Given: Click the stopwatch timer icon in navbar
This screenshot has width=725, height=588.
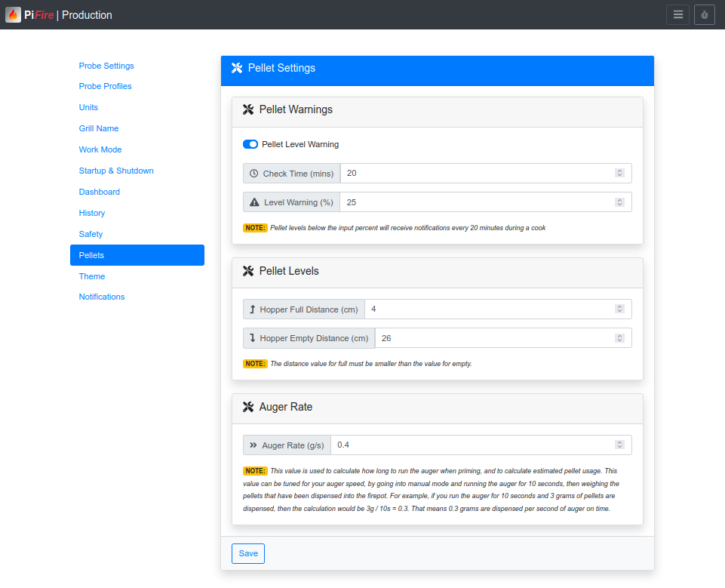Looking at the screenshot, I should (x=704, y=15).
